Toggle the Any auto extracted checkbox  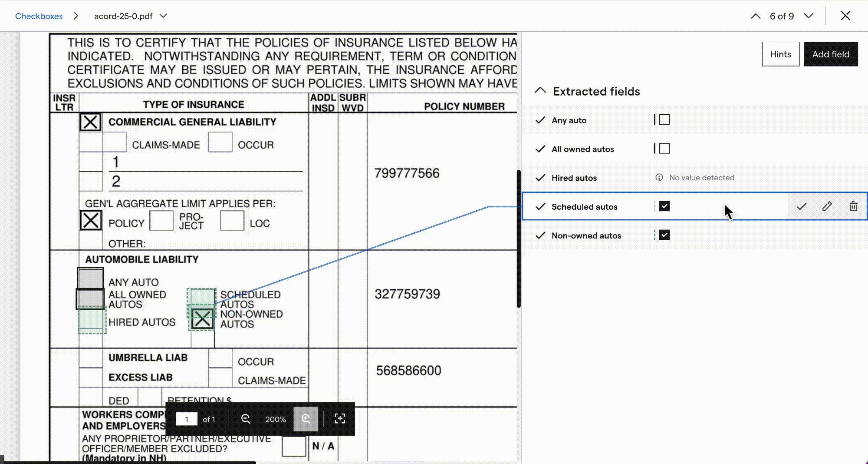664,119
